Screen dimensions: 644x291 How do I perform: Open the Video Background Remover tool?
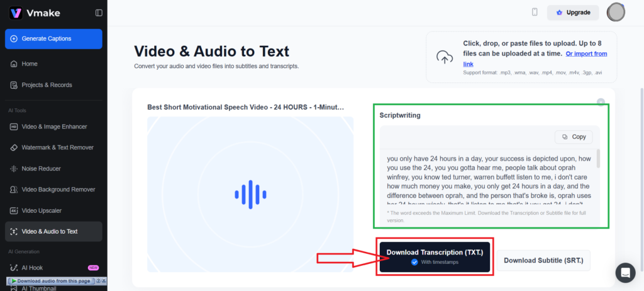[58, 190]
